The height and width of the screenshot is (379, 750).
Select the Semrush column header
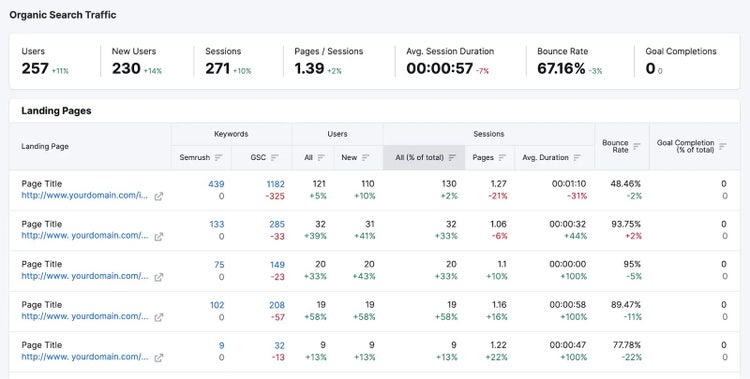[x=201, y=157]
